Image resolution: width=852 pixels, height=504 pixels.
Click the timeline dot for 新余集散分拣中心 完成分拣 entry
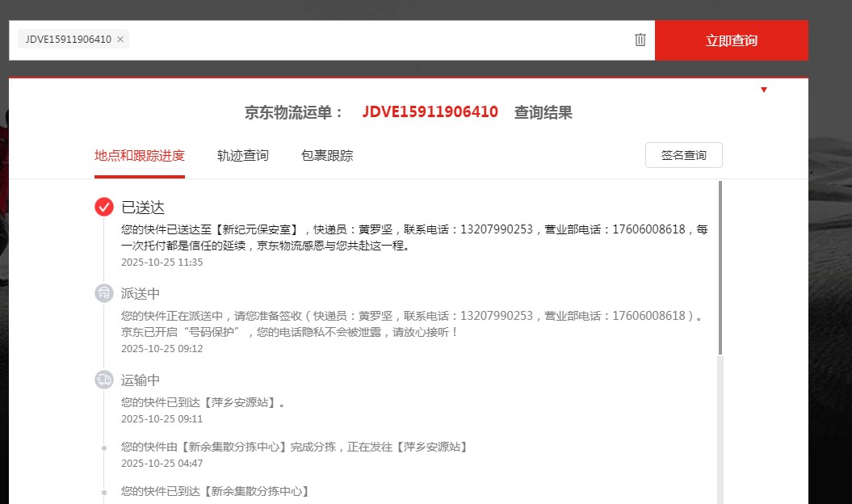pyautogui.click(x=104, y=447)
